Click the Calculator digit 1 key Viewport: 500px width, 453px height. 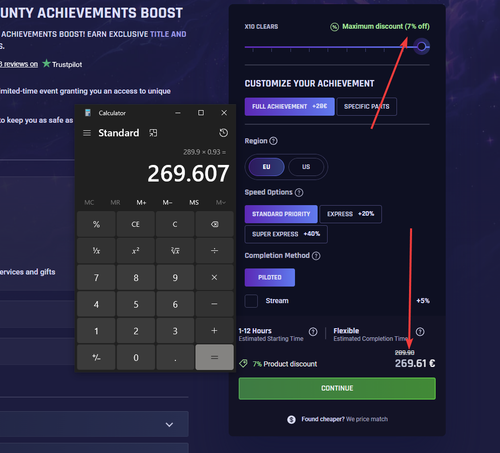click(96, 331)
